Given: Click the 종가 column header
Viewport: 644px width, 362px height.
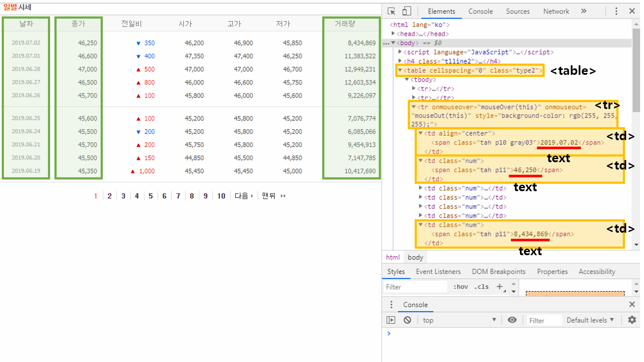Looking at the screenshot, I should pos(79,24).
